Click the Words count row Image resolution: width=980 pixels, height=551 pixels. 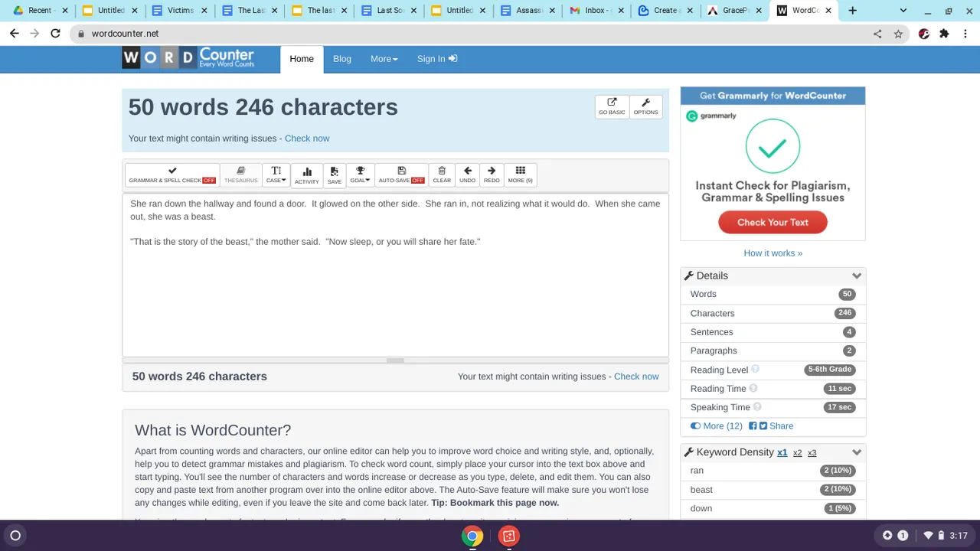pyautogui.click(x=773, y=294)
